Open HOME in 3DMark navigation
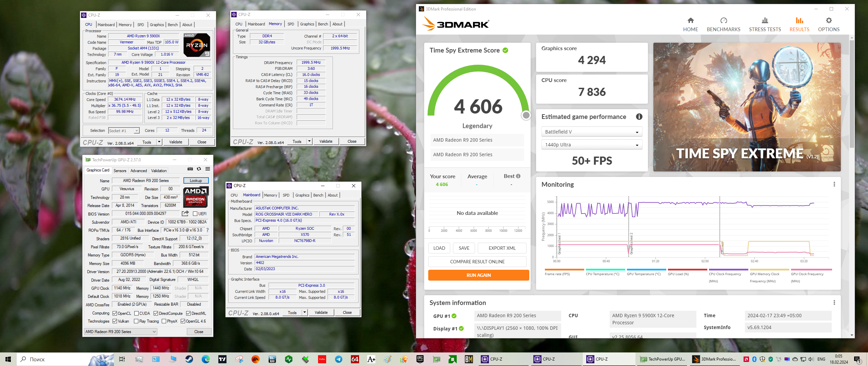The image size is (868, 366). click(690, 24)
